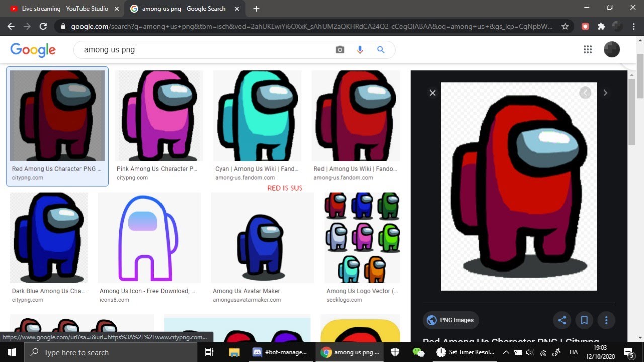This screenshot has width=644, height=362.
Task: Open File Explorer from taskbar
Action: click(234, 352)
